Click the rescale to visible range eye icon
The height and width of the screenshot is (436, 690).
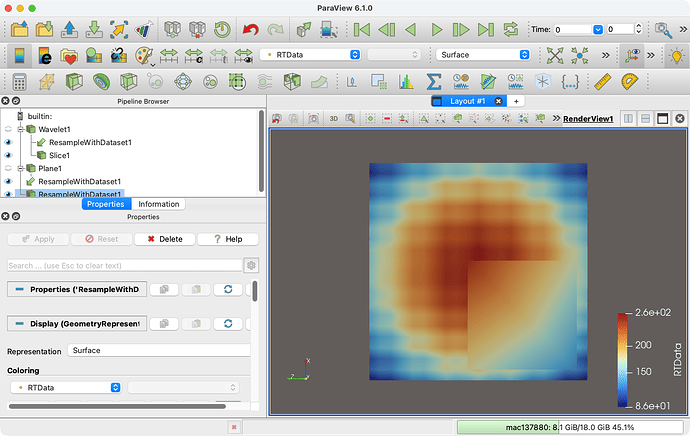click(x=243, y=55)
